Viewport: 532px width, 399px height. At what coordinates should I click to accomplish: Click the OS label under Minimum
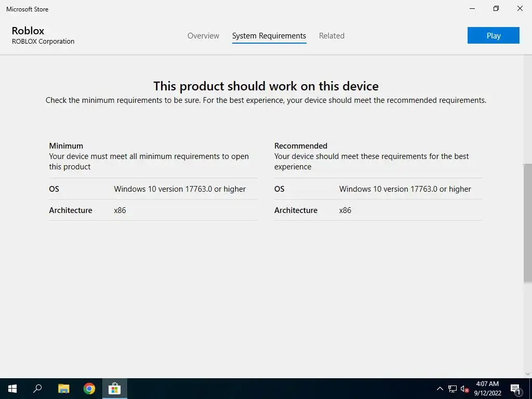[x=54, y=189]
